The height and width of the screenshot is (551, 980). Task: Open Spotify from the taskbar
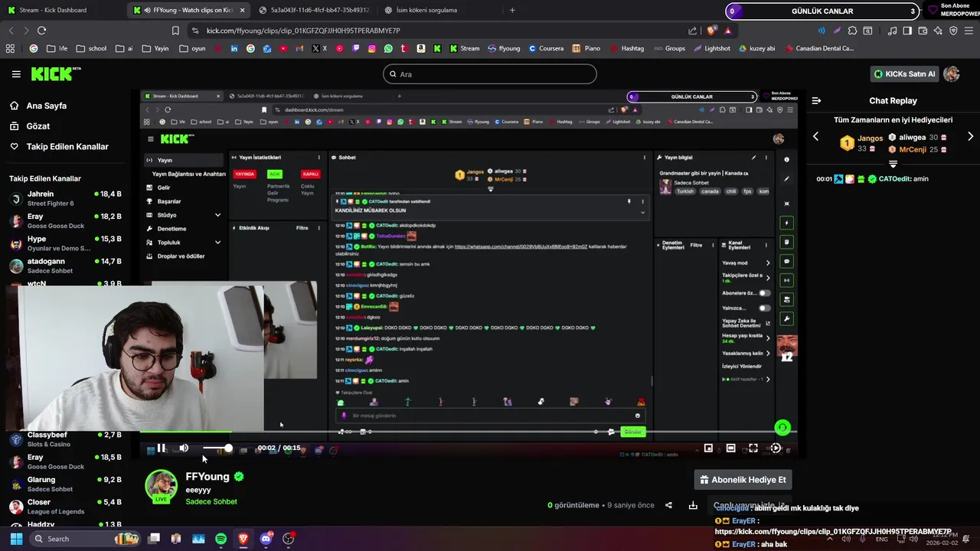[x=220, y=539]
